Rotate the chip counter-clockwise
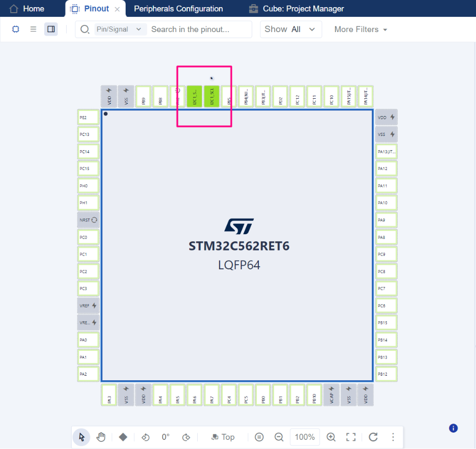This screenshot has width=476, height=449. click(145, 437)
